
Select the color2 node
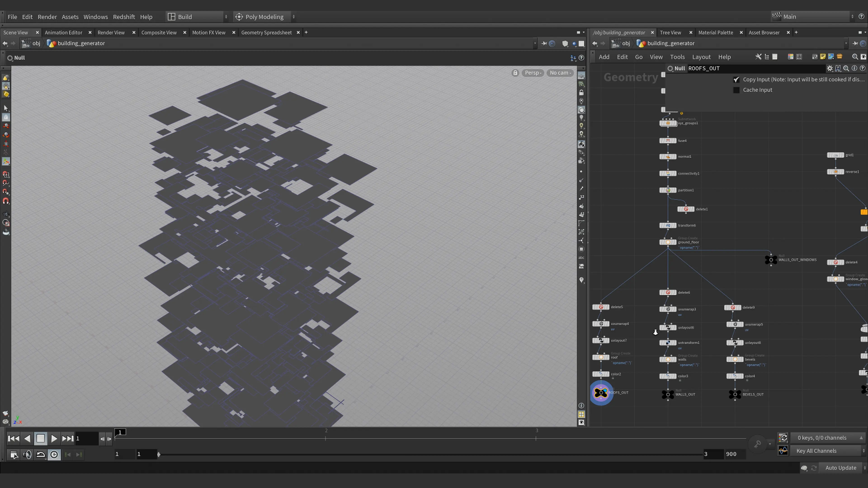point(601,374)
